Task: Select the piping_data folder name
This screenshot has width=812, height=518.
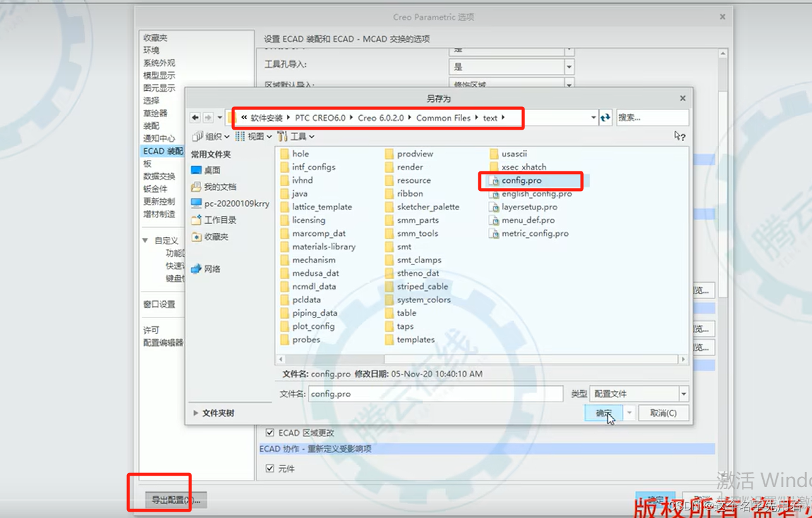Action: click(x=315, y=313)
